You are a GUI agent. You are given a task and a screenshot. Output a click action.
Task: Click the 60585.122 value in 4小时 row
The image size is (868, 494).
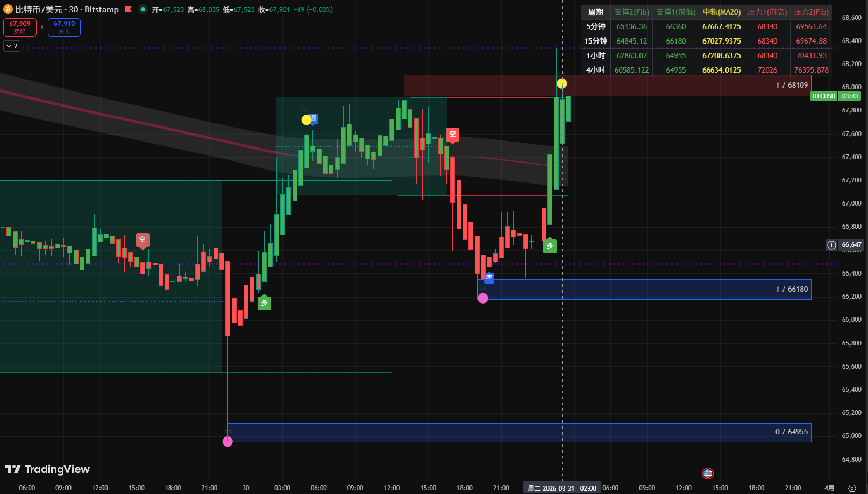tap(632, 70)
